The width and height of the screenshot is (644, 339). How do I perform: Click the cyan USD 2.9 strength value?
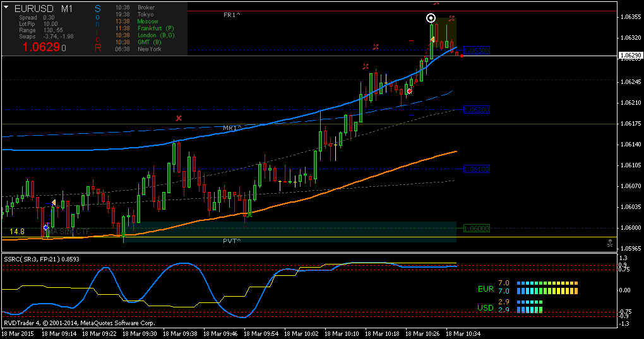tap(504, 310)
